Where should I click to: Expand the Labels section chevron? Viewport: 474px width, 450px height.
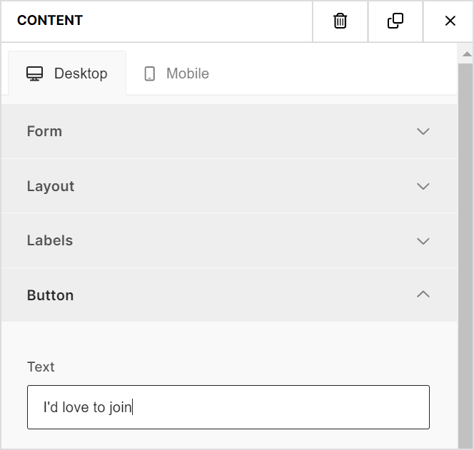click(x=423, y=241)
